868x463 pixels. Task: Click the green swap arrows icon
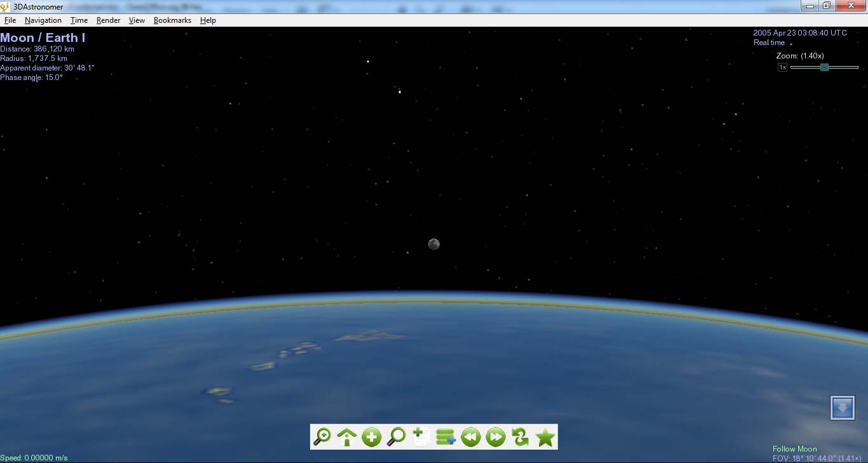(520, 437)
